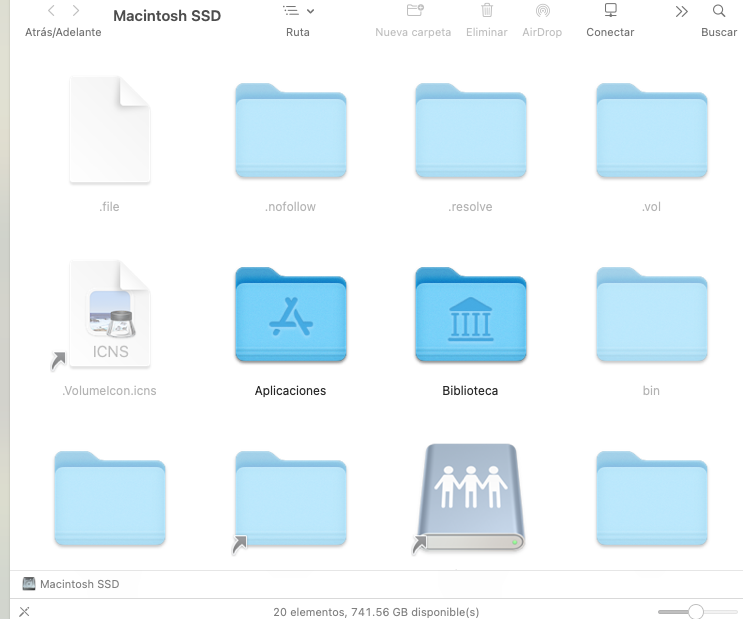Click Macintosh SSD in the path bar
Screen dimensions: 743x619
click(x=71, y=584)
